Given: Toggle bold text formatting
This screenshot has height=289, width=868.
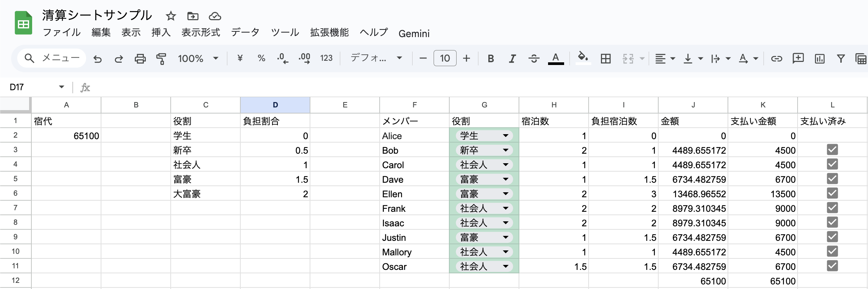Looking at the screenshot, I should (x=491, y=58).
